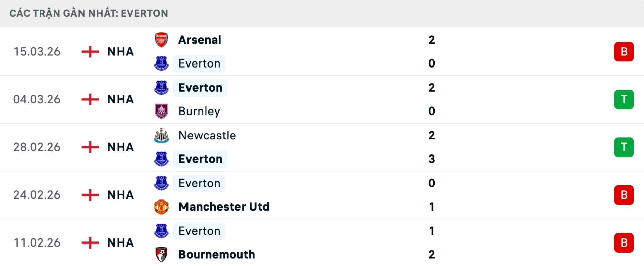
Task: Click red B badge for Manchester Utd match
Action: [x=624, y=195]
